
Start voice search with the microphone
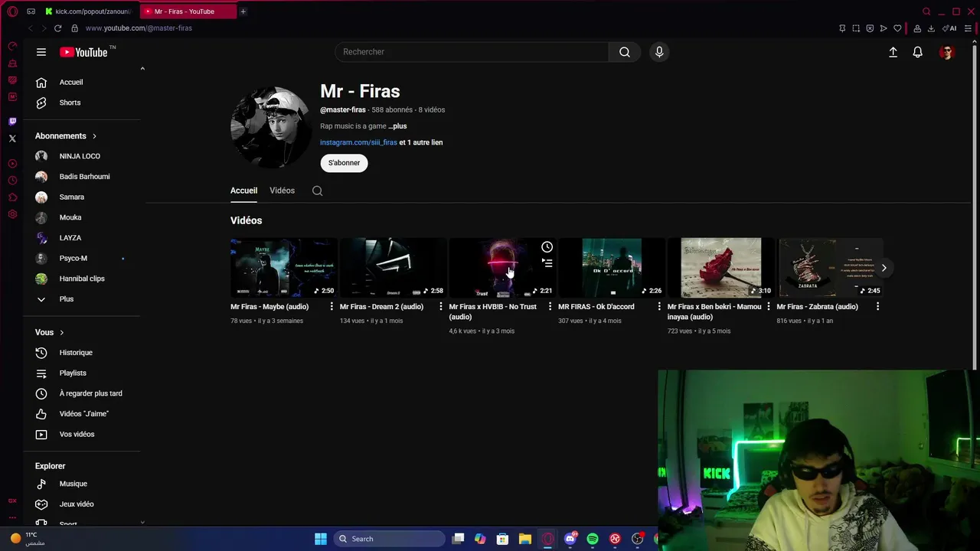(659, 52)
